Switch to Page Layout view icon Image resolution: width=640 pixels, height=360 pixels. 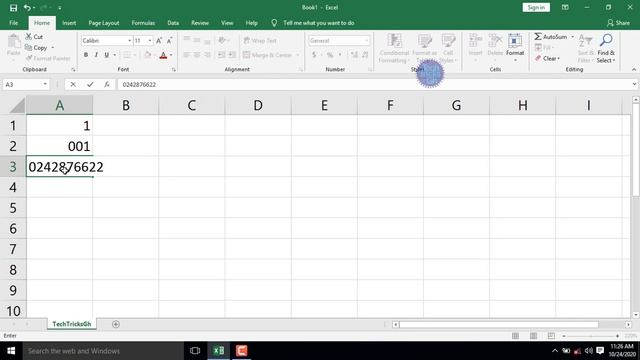(533, 336)
